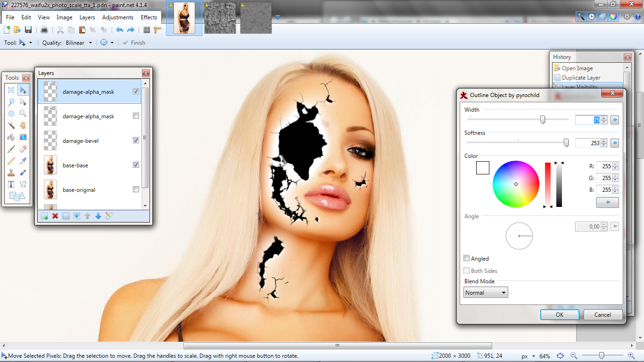
Task: Click the Softness slider handle
Action: [x=566, y=143]
